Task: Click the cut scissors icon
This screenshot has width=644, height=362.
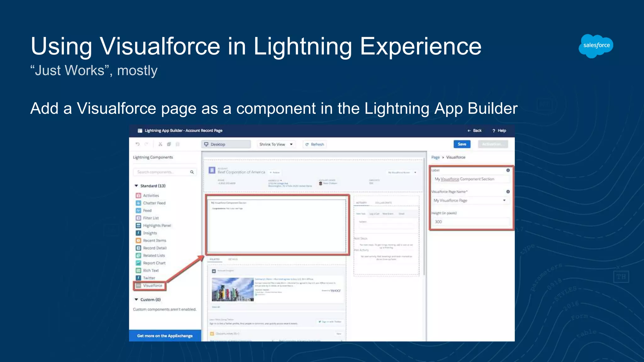Action: click(160, 144)
